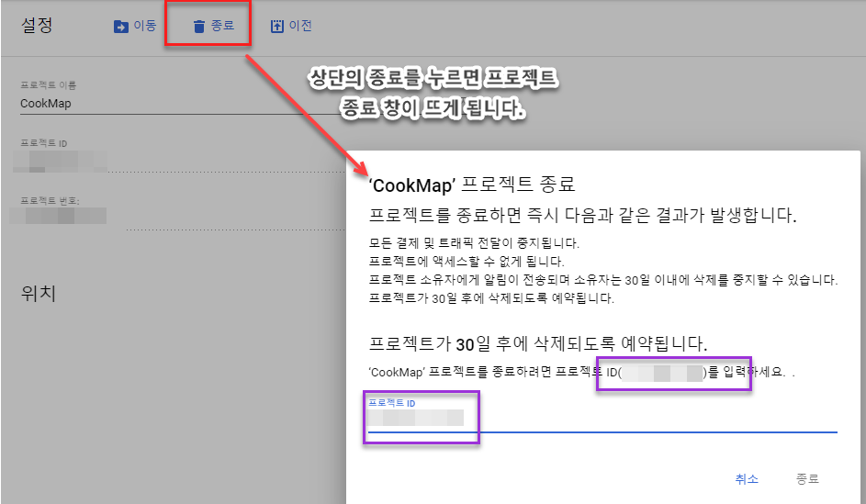Click the 프로젝트 이름 label
Screen dimensions: 866x504
click(x=49, y=85)
